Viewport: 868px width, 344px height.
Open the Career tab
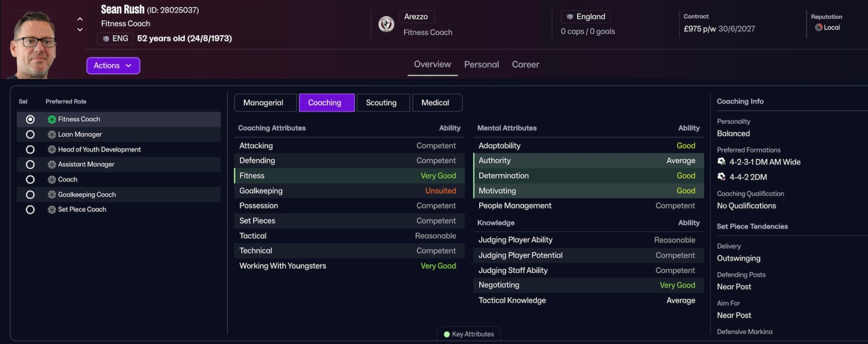pyautogui.click(x=525, y=65)
